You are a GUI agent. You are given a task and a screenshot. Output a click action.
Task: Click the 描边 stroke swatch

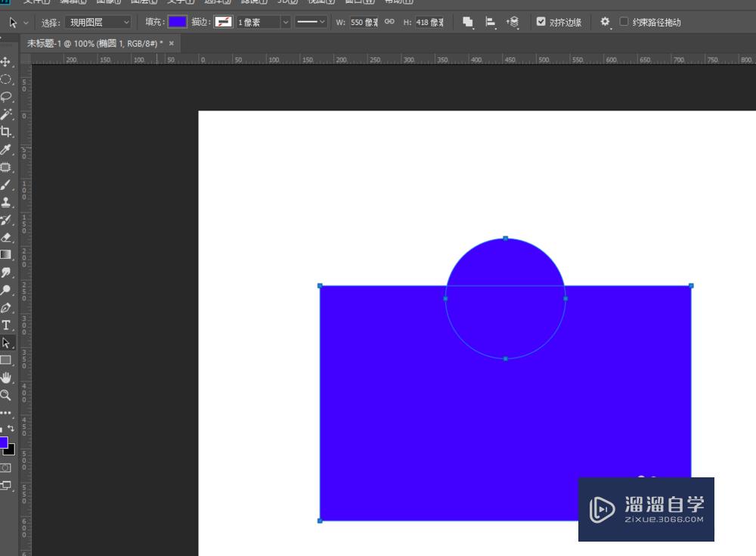(x=223, y=22)
